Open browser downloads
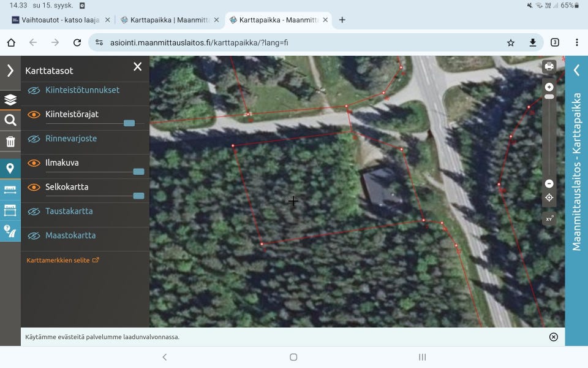This screenshot has width=588, height=368. (x=532, y=42)
